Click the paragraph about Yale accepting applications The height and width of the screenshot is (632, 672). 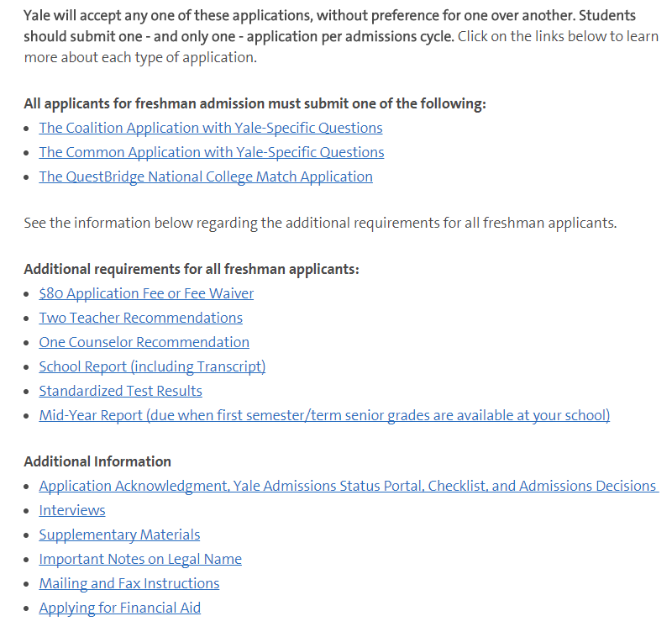[341, 36]
